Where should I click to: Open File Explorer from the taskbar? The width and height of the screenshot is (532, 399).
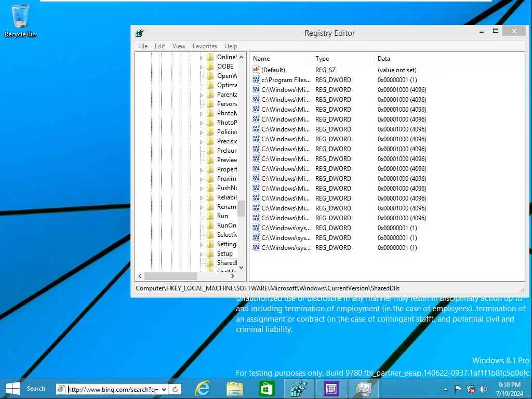click(234, 389)
